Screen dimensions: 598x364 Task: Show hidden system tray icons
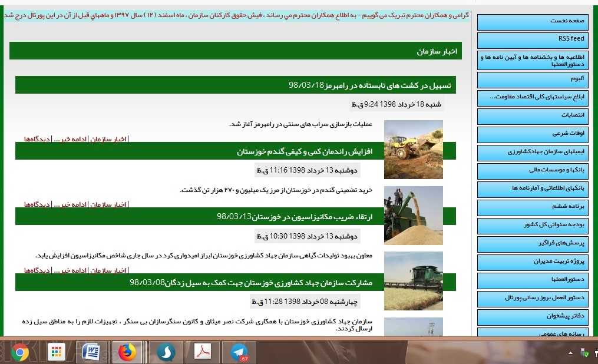pos(570,352)
